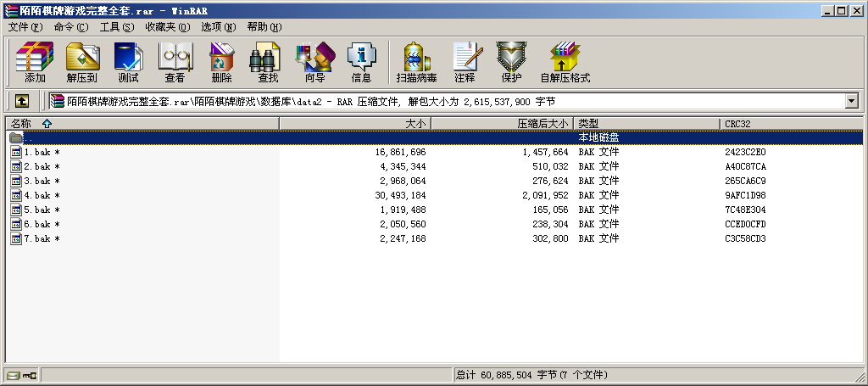868x386 pixels.
Task: Run the Test (测试) archive tool
Action: coord(128,62)
